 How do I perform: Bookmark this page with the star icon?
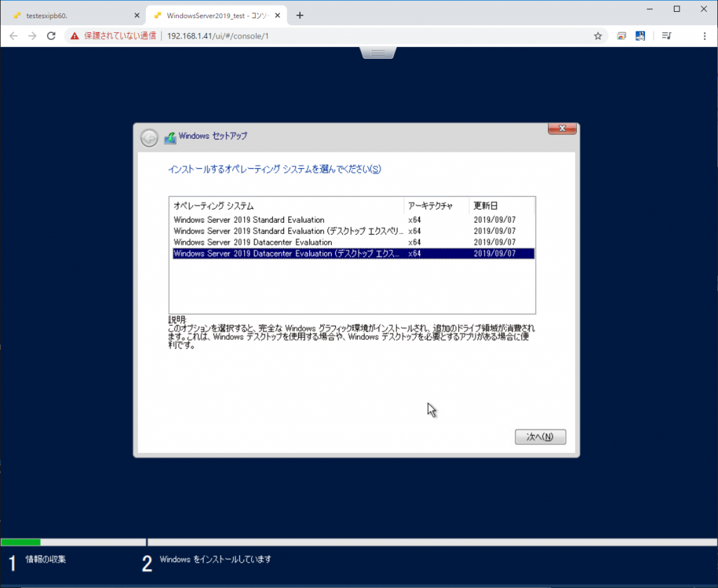(x=597, y=36)
